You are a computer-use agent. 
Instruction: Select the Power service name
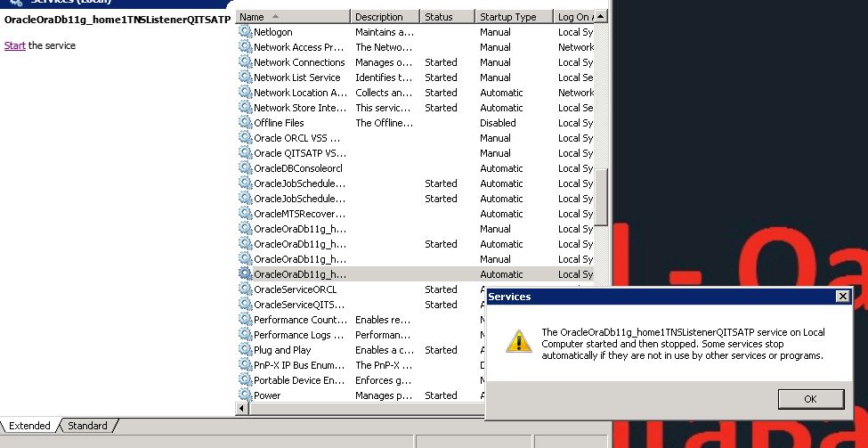coord(267,395)
